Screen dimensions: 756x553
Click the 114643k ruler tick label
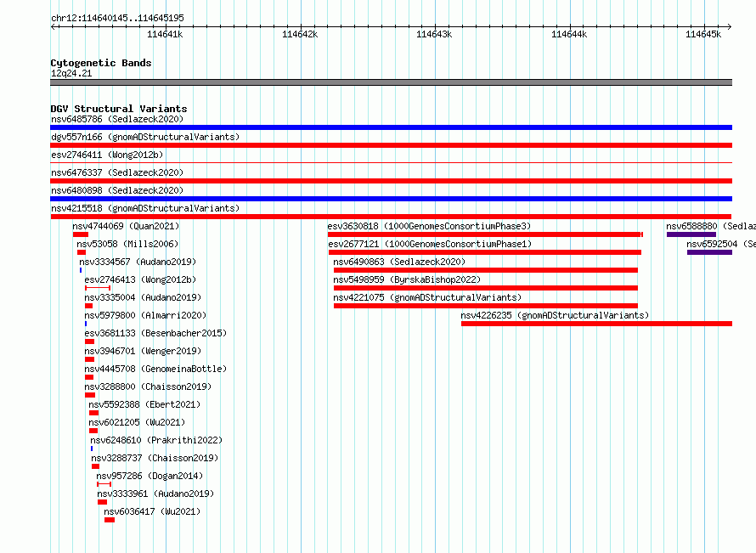pyautogui.click(x=434, y=34)
